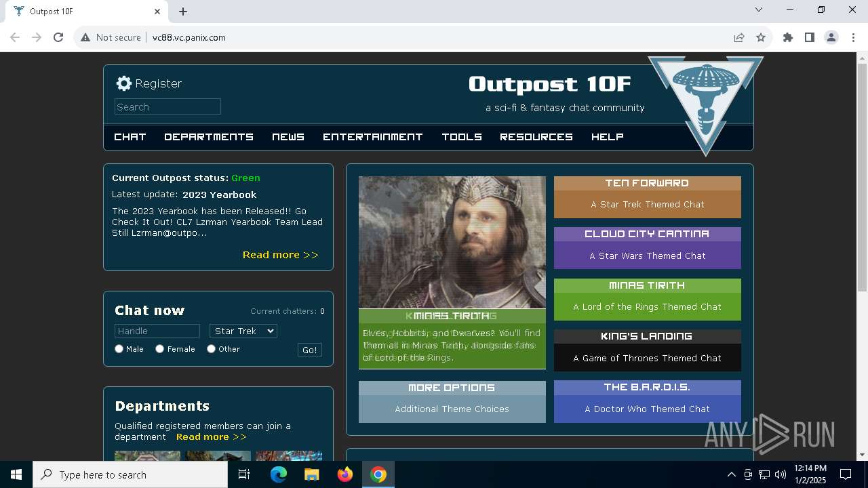Open the Ten Forward Star Trek chat

pyautogui.click(x=648, y=197)
